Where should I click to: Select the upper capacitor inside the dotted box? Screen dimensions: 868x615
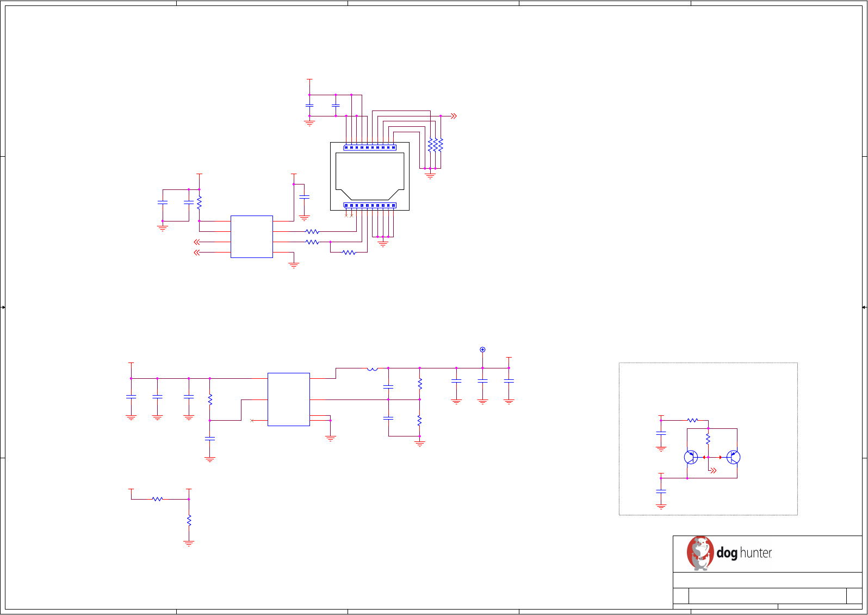coord(661,433)
